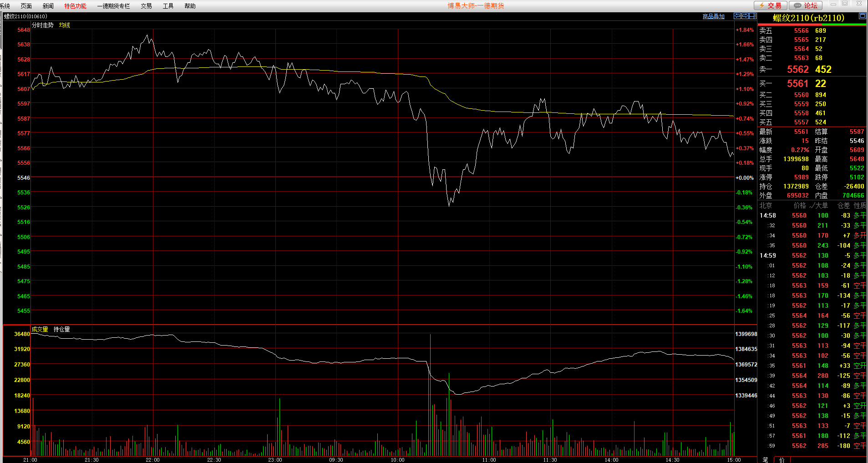Click the 商品叠加 link
The image size is (868, 463).
(713, 16)
